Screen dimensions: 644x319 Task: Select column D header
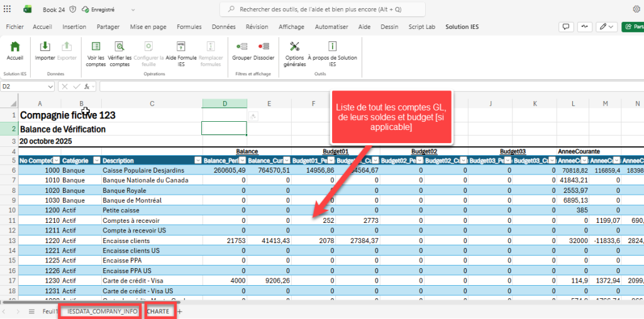225,103
